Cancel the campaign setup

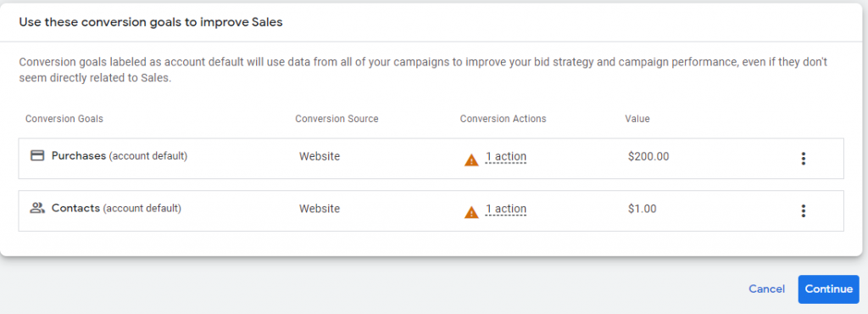[766, 289]
